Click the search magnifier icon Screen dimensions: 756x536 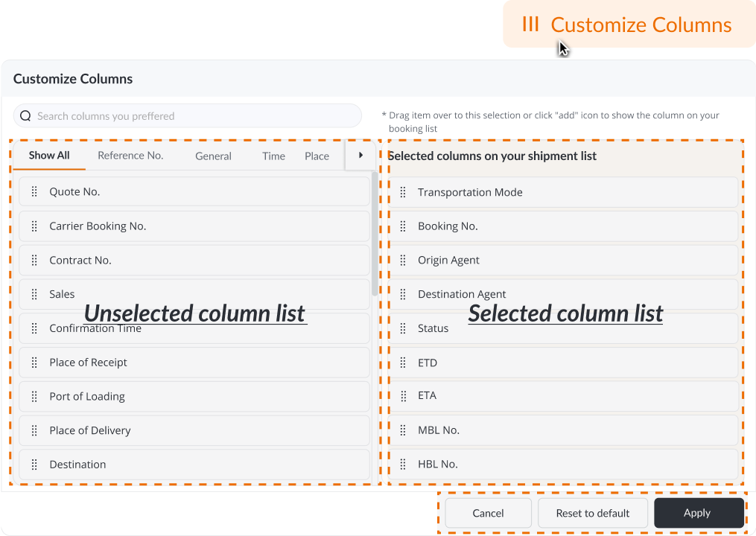(25, 116)
